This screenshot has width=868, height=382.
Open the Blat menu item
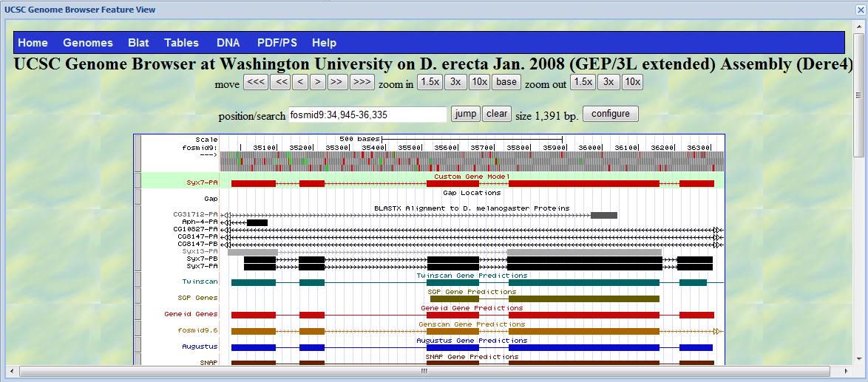click(x=138, y=43)
